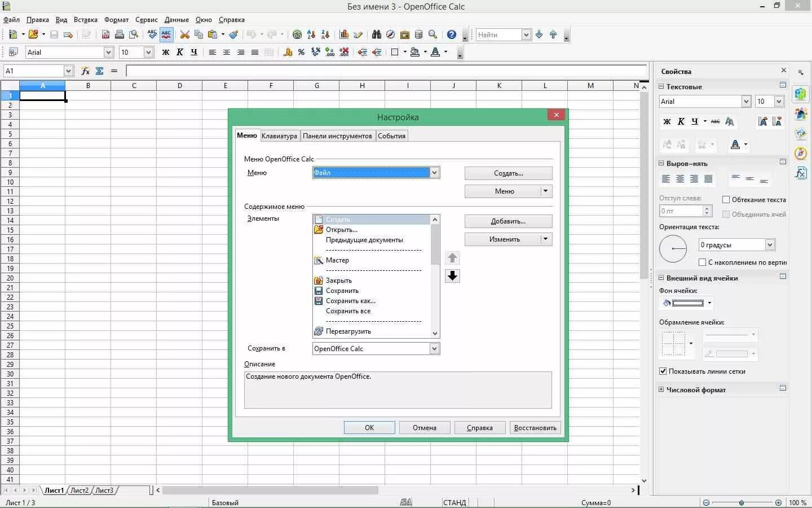Insert a chart using the chart icon
The height and width of the screenshot is (508, 812).
[x=344, y=34]
